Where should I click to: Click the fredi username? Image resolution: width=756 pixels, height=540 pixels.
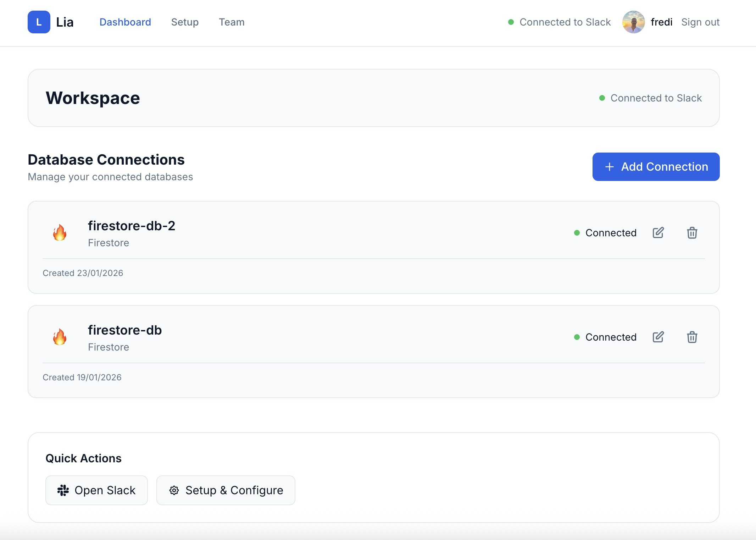pos(661,22)
